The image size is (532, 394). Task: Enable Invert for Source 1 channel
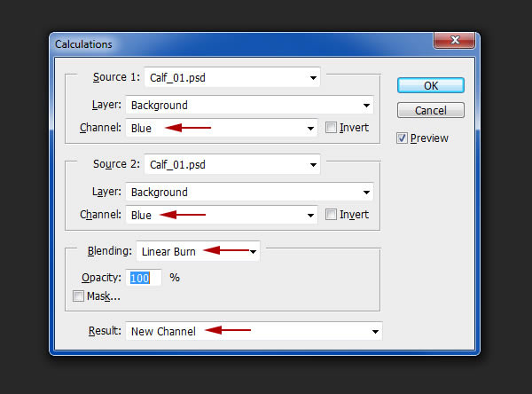click(x=331, y=128)
